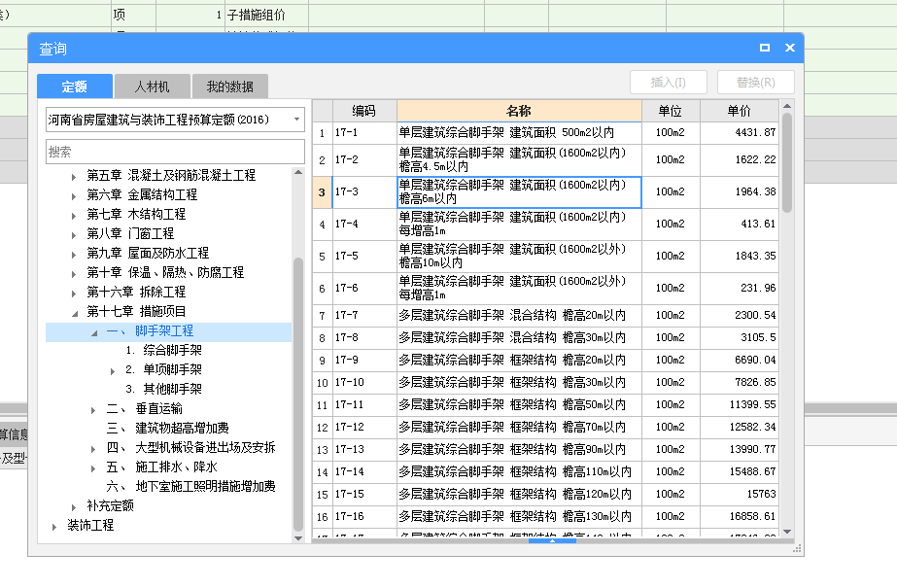Select 三、建筑物超高增加费 tree item

pos(167,428)
